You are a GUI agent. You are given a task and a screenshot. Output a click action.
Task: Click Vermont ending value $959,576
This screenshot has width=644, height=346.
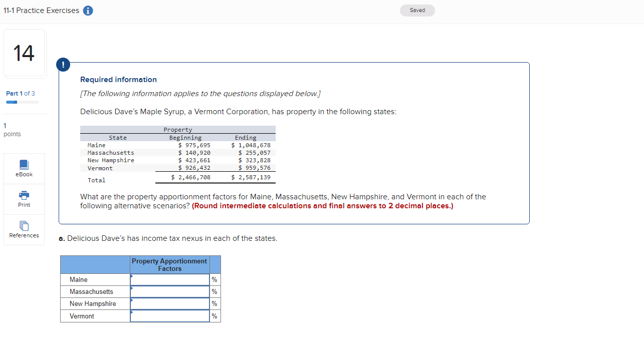click(255, 168)
